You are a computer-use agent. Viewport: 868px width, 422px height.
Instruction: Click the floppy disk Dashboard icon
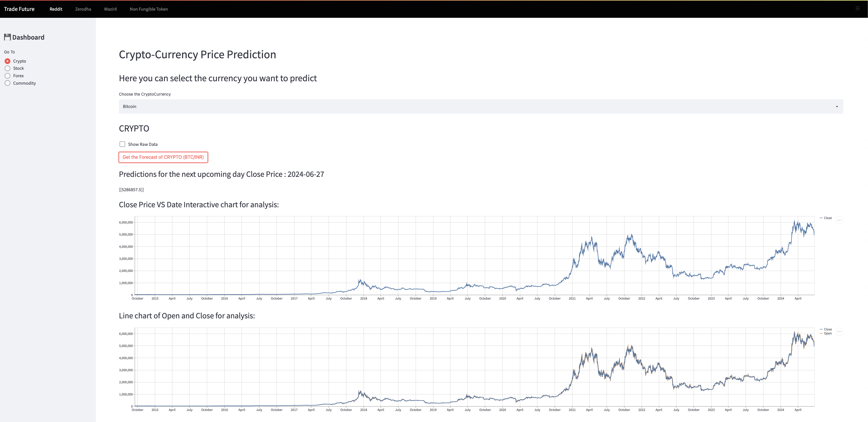(7, 37)
